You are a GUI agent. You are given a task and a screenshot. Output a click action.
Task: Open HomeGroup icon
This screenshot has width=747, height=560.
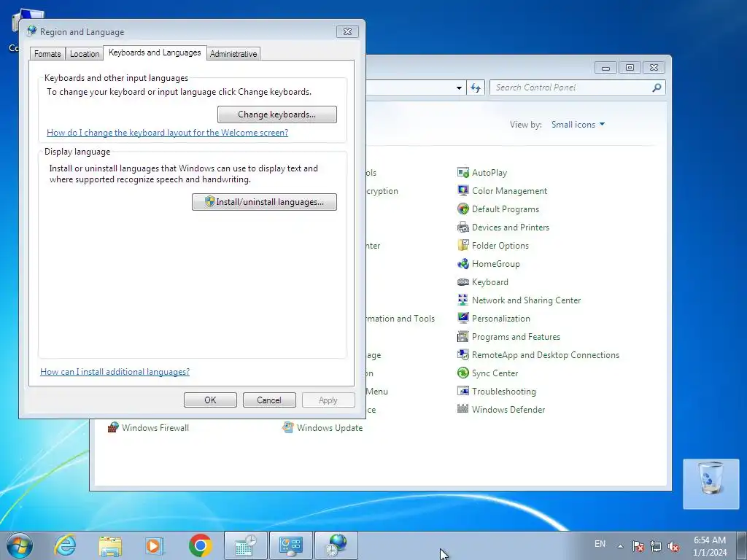462,263
